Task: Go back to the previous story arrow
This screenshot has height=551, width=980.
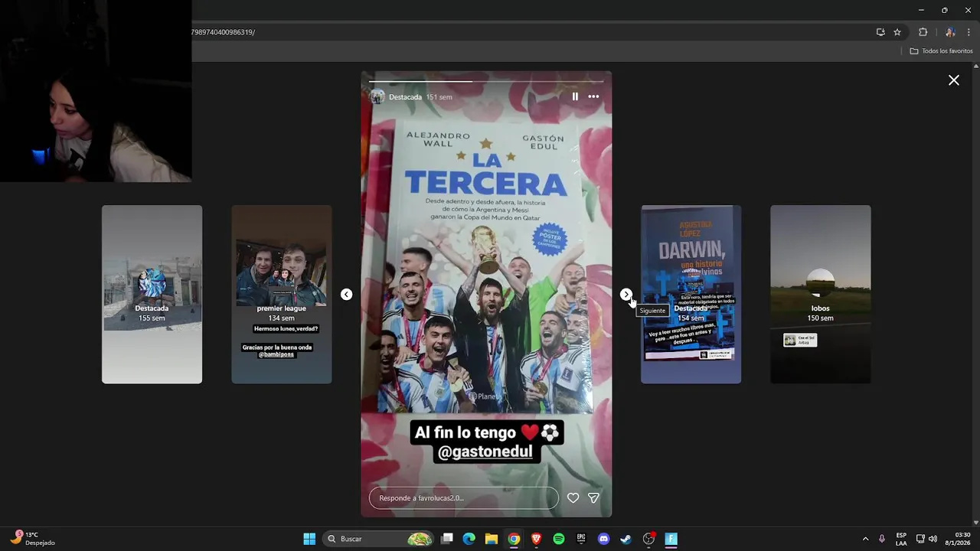Action: [x=346, y=295]
